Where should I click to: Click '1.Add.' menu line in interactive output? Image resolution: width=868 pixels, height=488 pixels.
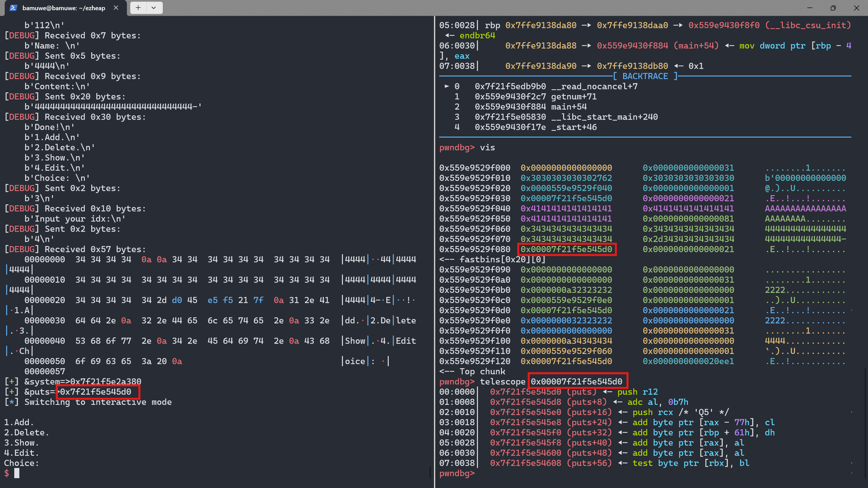tap(19, 422)
